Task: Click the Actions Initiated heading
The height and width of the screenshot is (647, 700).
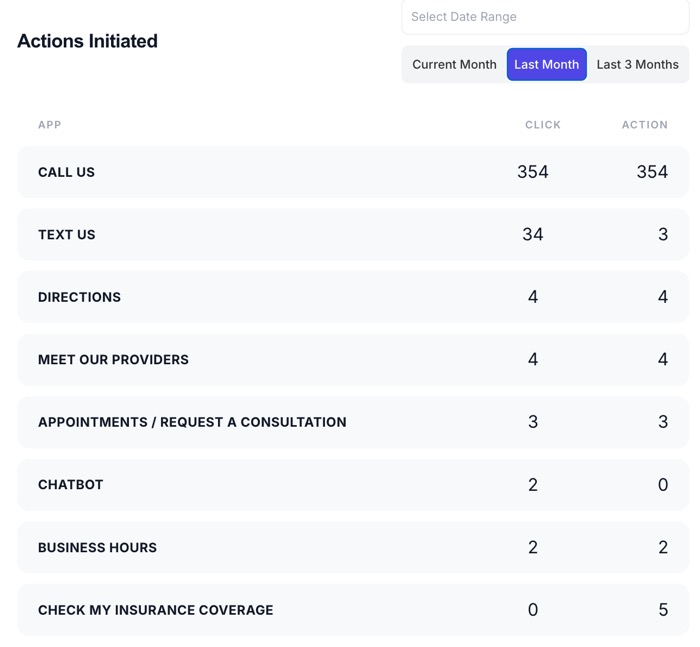Action: click(x=88, y=41)
